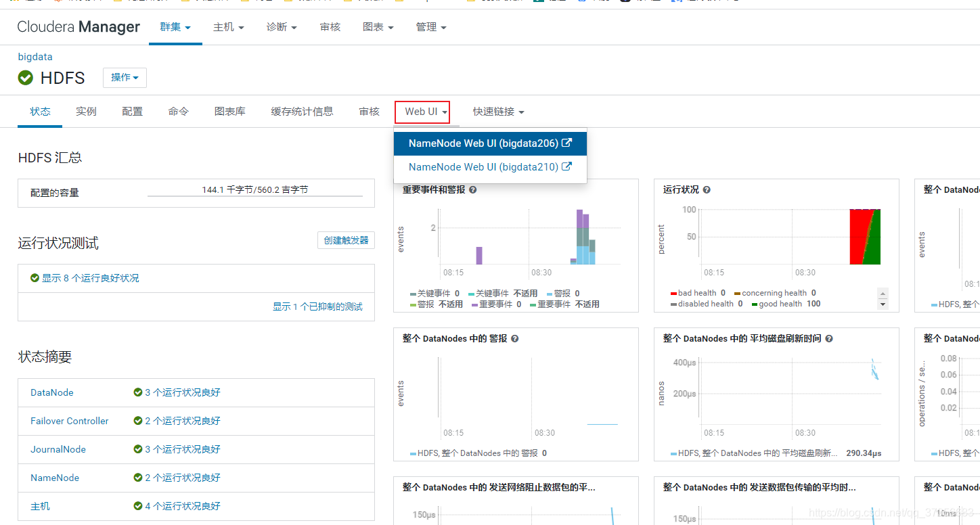Click green check icon in JournalNode row

tap(138, 449)
